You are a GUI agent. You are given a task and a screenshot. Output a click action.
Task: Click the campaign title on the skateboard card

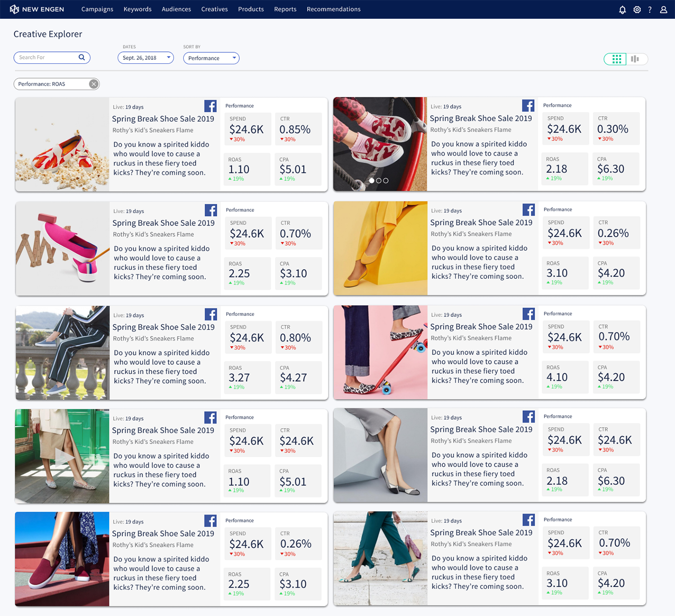(x=481, y=327)
